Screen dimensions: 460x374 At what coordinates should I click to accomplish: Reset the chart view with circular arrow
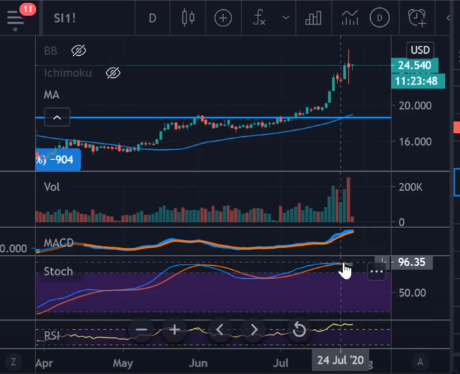click(x=299, y=330)
